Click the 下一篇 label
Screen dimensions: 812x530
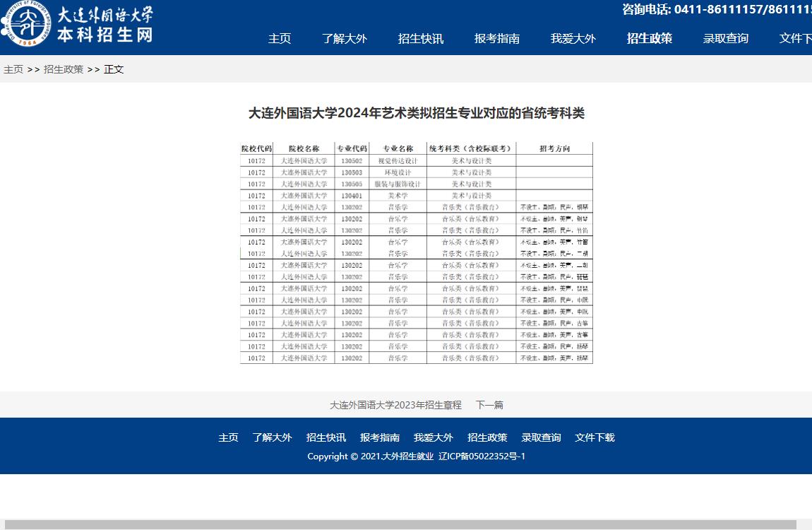click(x=489, y=405)
